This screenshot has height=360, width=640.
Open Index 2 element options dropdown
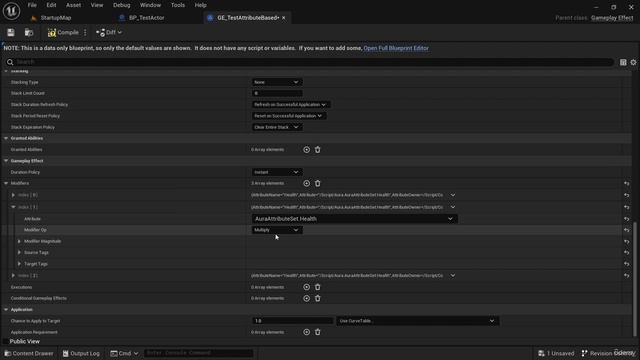click(453, 276)
